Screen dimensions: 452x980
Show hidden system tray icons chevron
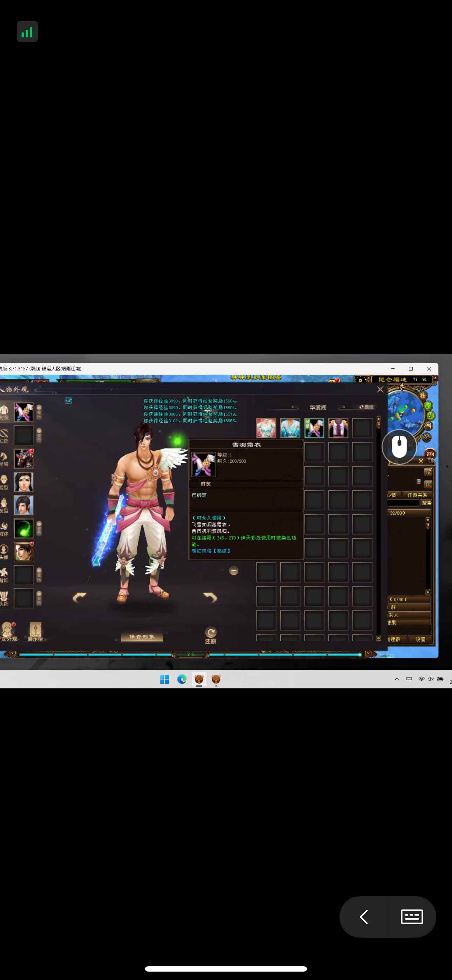(x=397, y=679)
